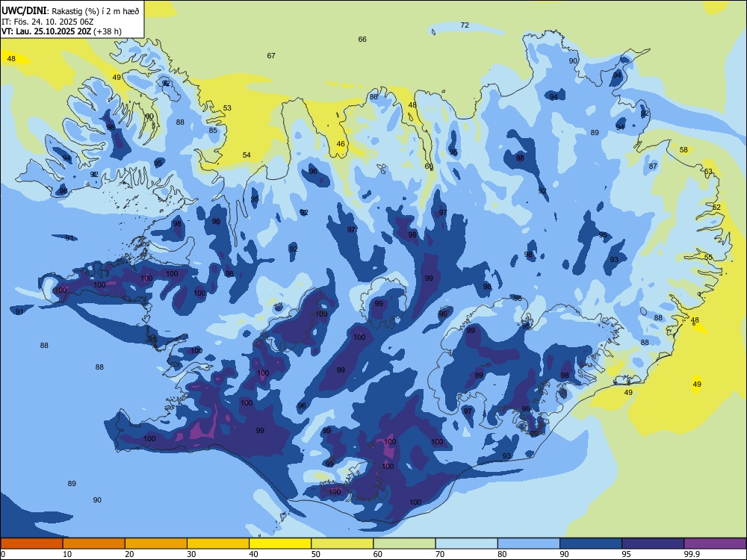
Task: Click the 10–20 orange legend swatch
Action: pos(94,544)
